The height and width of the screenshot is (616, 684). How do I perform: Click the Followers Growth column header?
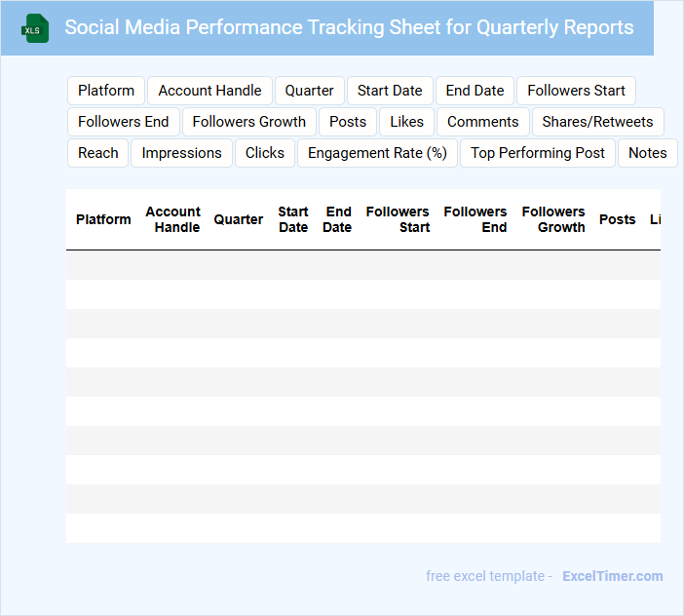[x=553, y=219]
